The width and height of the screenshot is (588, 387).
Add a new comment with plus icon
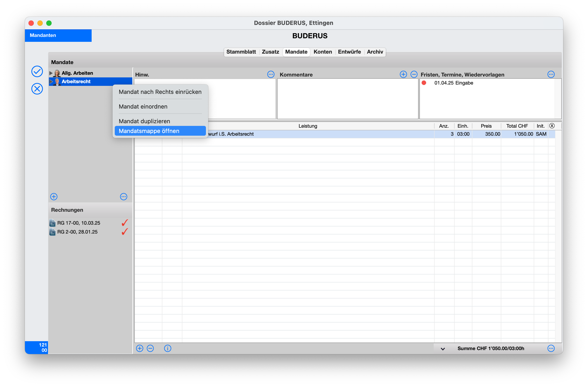403,74
